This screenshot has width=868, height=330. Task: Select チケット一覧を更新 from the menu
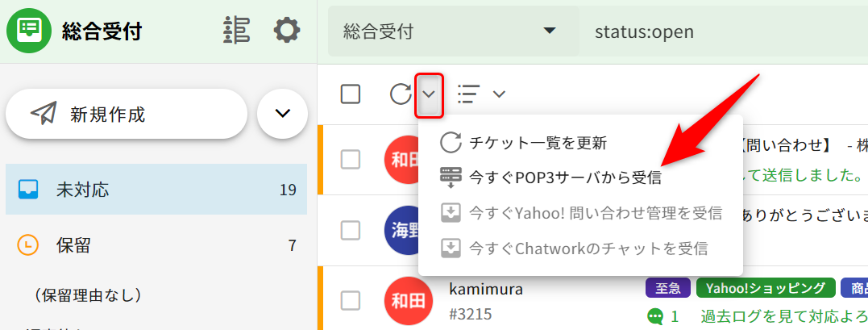(537, 143)
